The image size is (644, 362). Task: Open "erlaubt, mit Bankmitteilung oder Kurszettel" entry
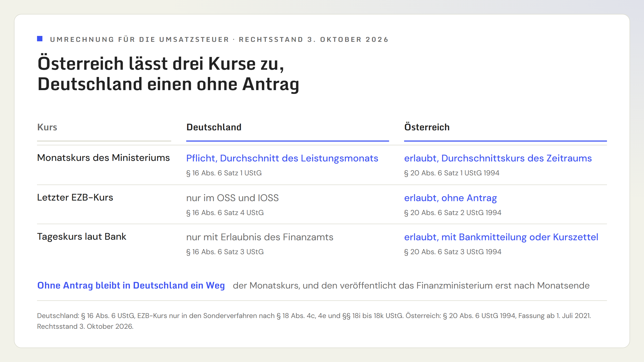pos(501,237)
